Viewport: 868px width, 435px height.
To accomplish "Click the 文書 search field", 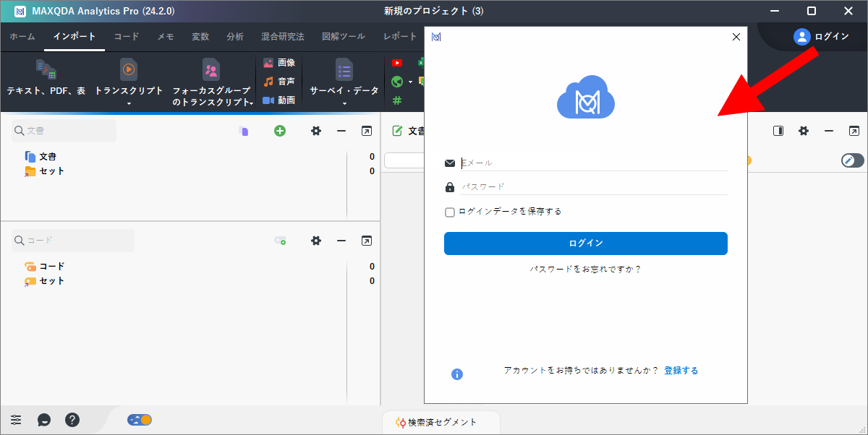I will 64,131.
